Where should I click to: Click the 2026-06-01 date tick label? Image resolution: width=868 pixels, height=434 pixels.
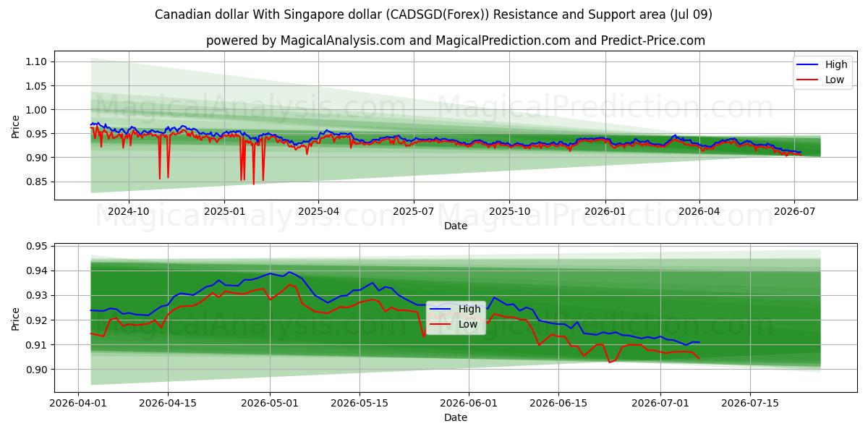coord(468,403)
